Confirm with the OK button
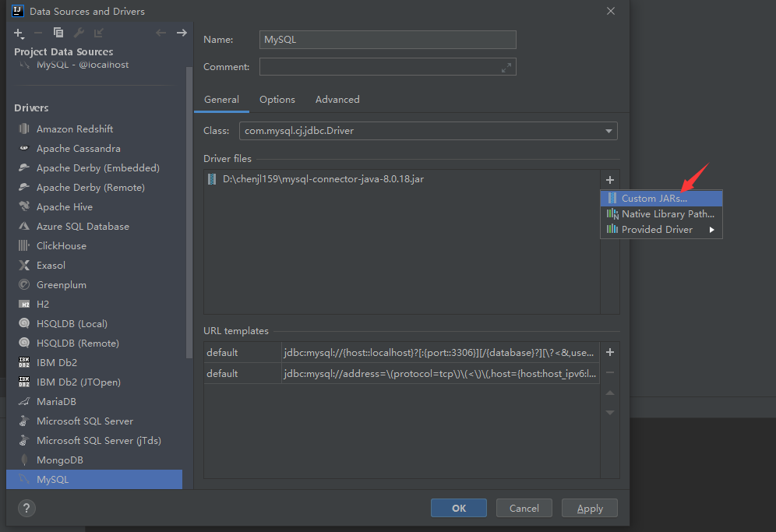This screenshot has width=776, height=532. coord(459,509)
